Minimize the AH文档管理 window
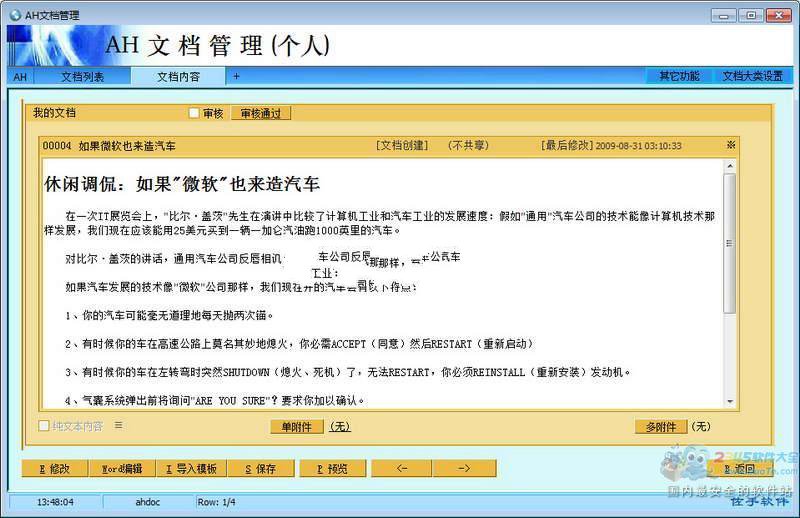This screenshot has width=800, height=518. [724, 15]
